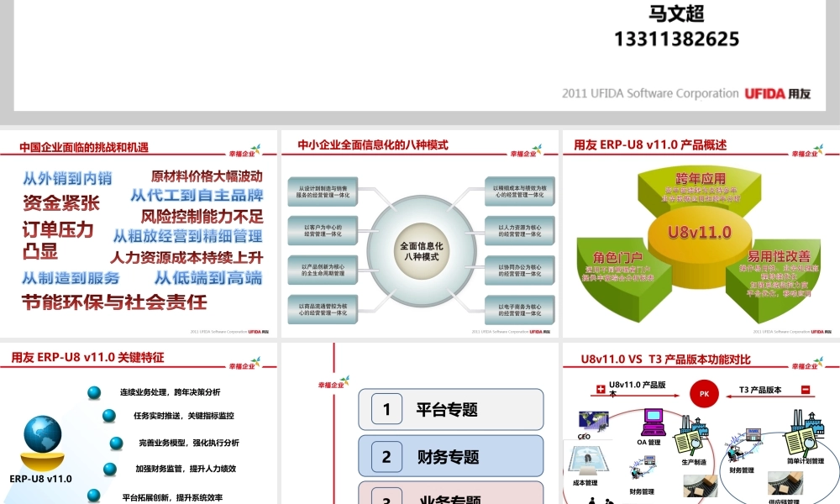Select the 财务专题 agenda box
The height and width of the screenshot is (504, 840).
coord(450,456)
